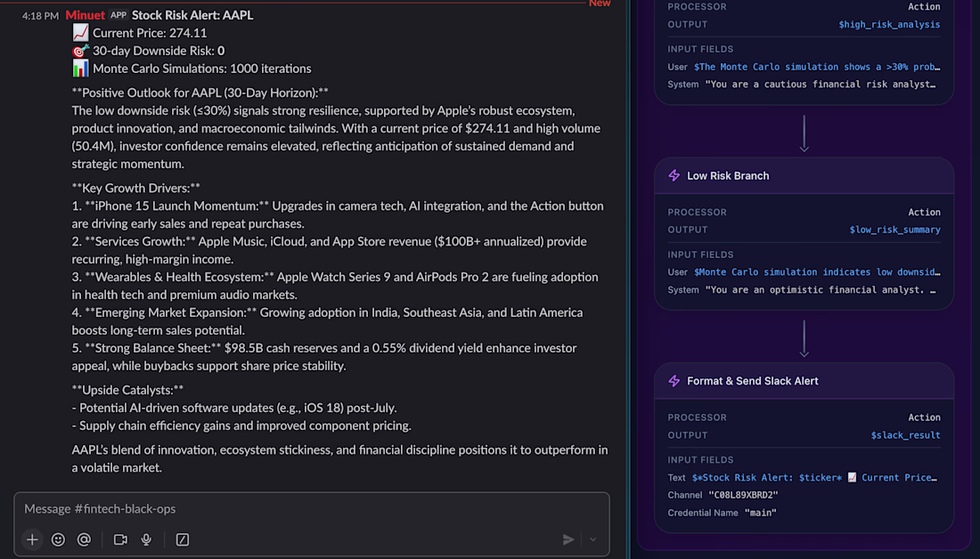Open the Minuet sender profile
The width and height of the screenshot is (980, 559).
click(x=85, y=15)
